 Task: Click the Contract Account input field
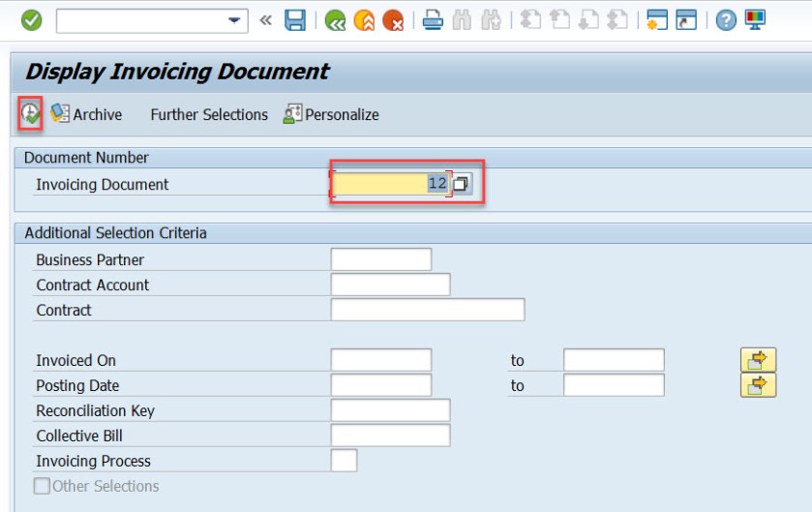[390, 285]
